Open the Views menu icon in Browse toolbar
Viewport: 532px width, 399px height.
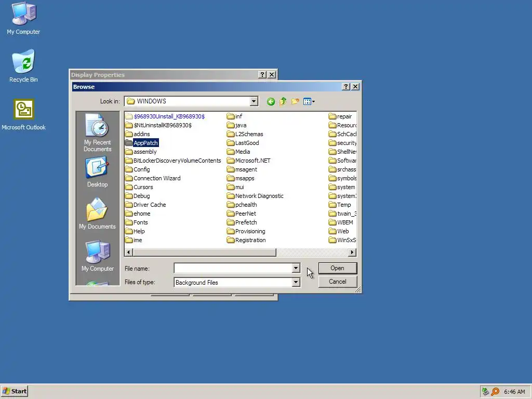pyautogui.click(x=309, y=101)
